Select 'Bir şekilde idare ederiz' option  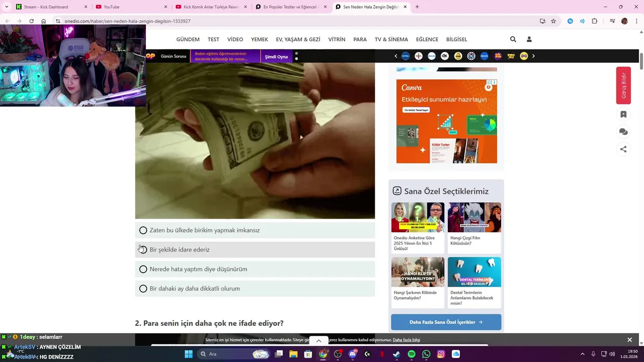[x=255, y=249]
